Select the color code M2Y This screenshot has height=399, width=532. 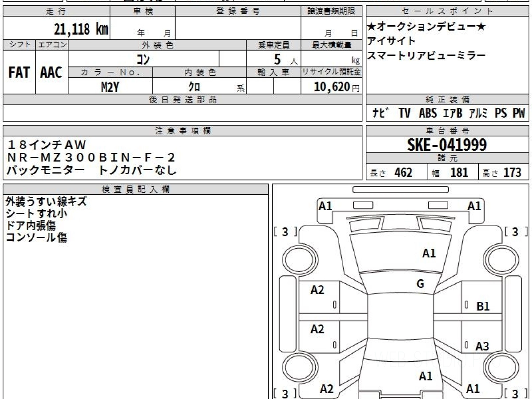click(110, 87)
